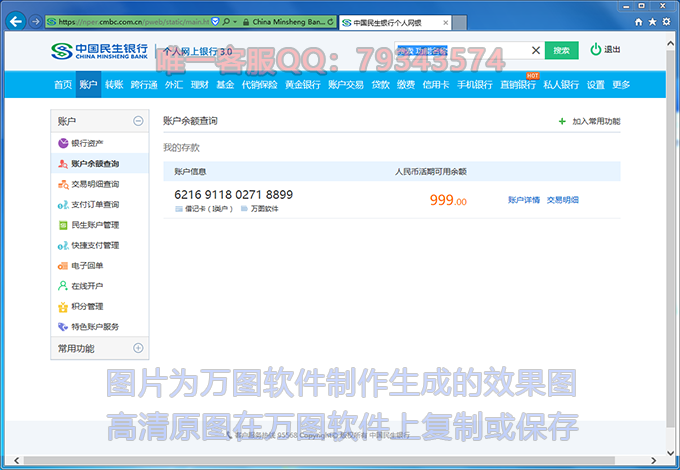This screenshot has width=680, height=470.
Task: Click the 支付订单查询 sidebar icon
Action: pyautogui.click(x=63, y=204)
